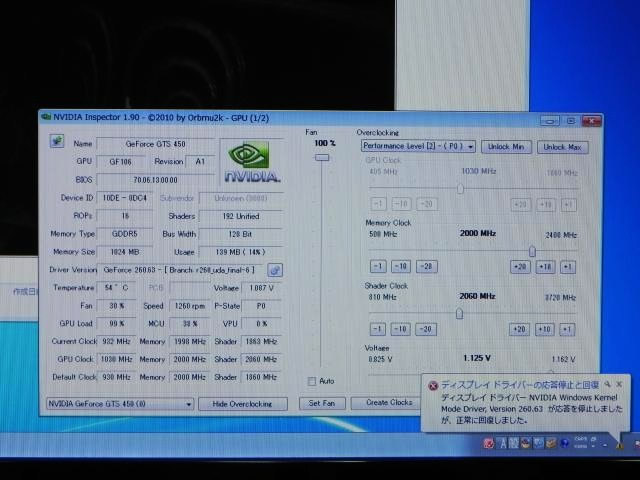This screenshot has width=640, height=480.
Task: Click the Unlock Max button
Action: [x=562, y=147]
